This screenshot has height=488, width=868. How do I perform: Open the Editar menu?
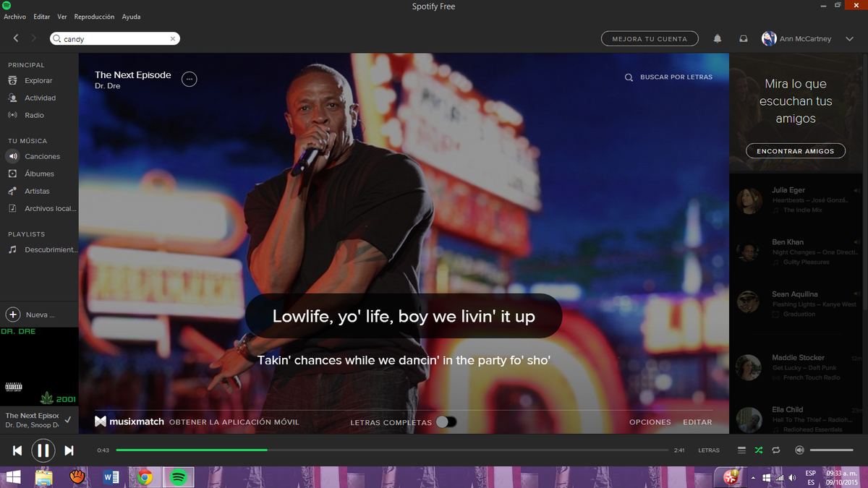[x=41, y=17]
